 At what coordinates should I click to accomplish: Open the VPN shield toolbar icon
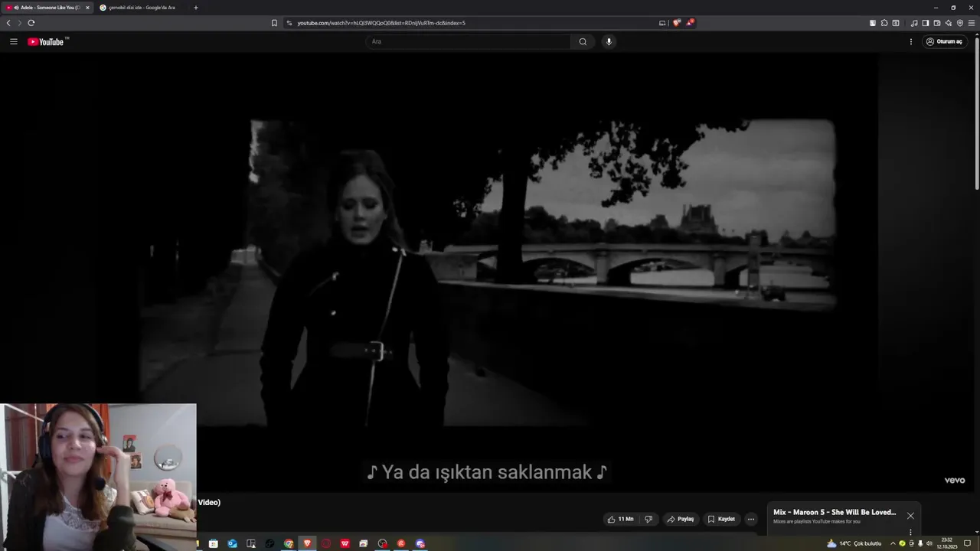(x=960, y=23)
